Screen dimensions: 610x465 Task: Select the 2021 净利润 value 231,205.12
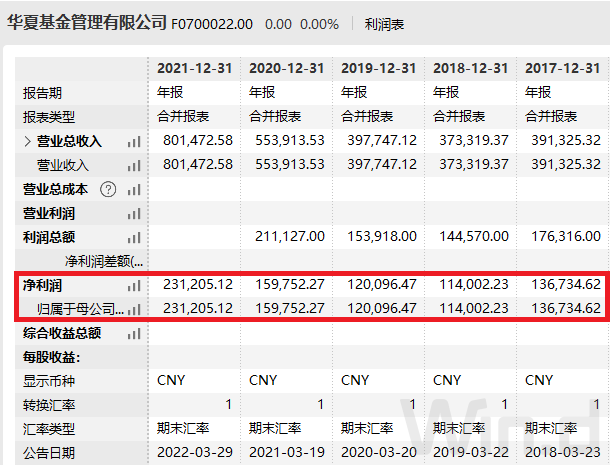click(x=197, y=286)
